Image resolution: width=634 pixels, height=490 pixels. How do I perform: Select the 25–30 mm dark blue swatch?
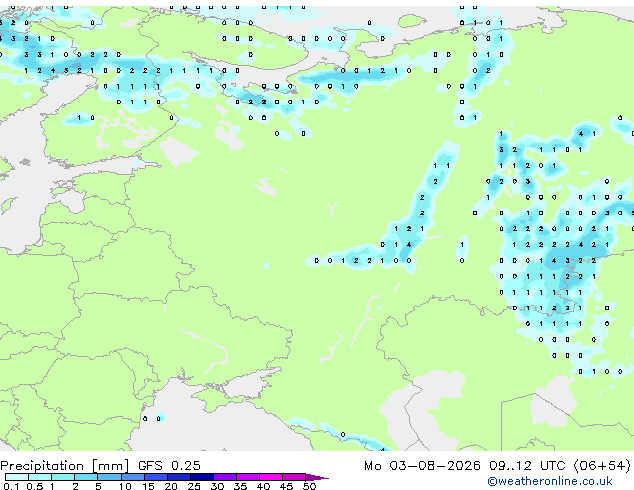pos(202,477)
